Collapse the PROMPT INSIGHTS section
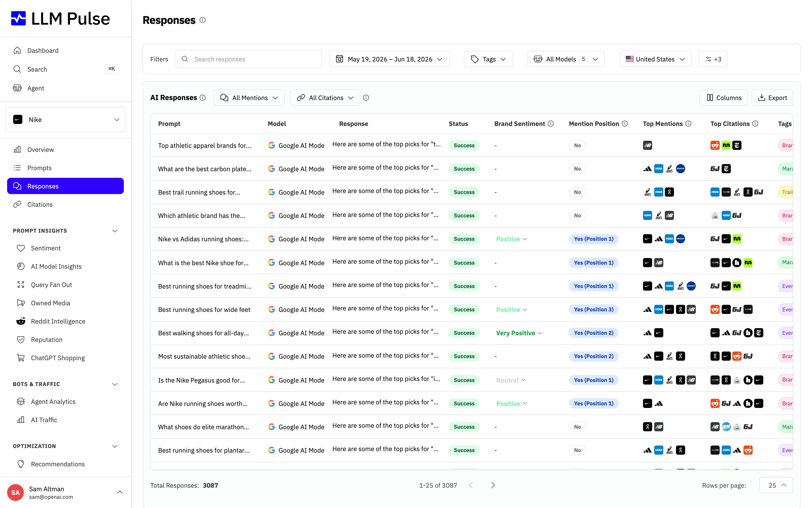812x508 pixels. 115,231
